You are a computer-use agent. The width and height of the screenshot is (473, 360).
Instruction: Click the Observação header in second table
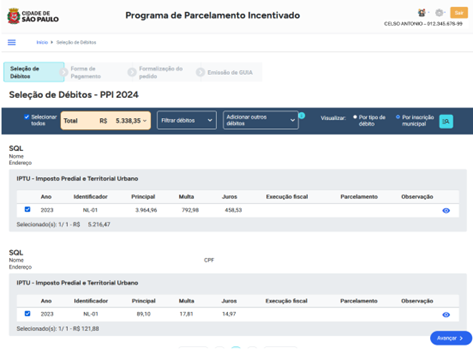[417, 301]
